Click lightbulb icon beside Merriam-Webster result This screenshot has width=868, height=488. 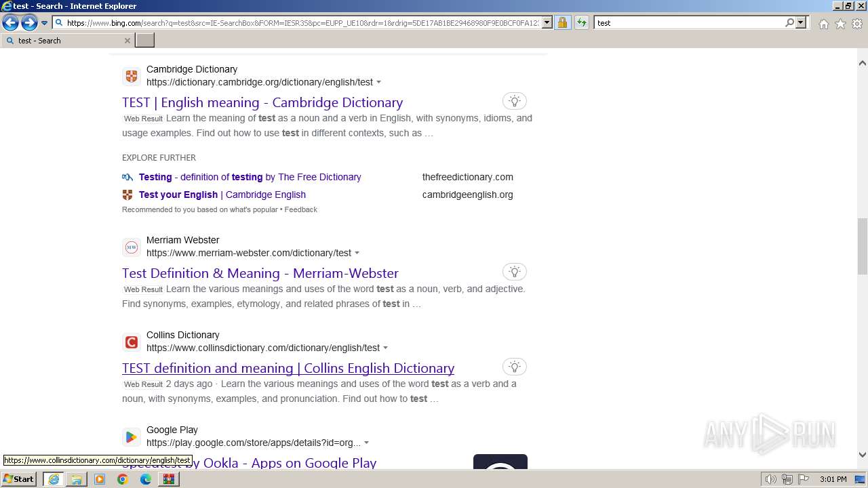515,272
